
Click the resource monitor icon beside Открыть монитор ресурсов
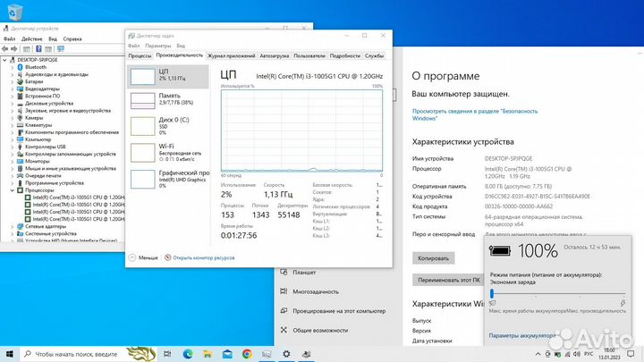(x=167, y=257)
